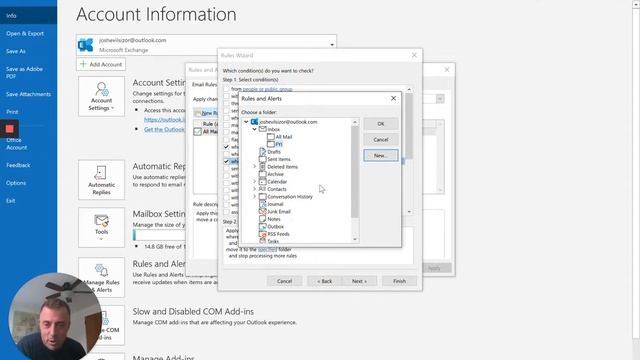Screen dimensions: 640x360
Task: Click the Drafts folder icon
Action: point(262,151)
